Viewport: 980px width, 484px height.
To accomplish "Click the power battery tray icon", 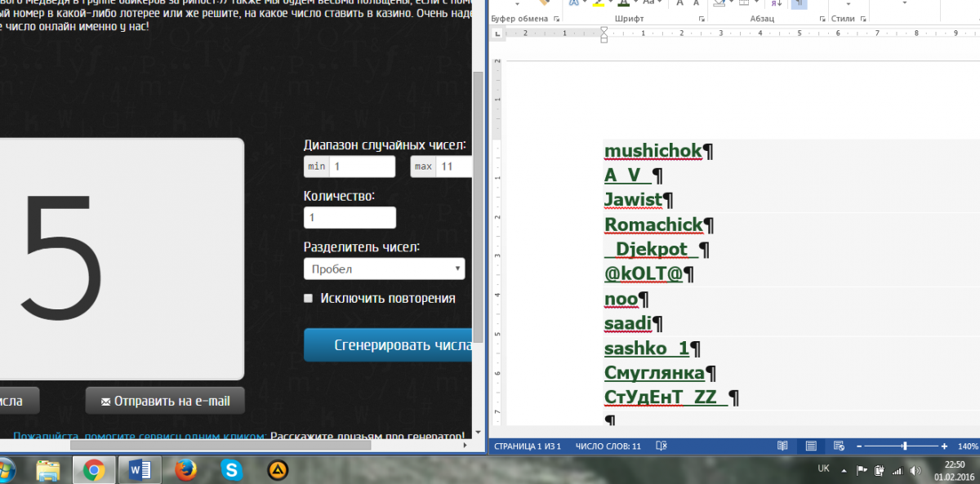I will [880, 470].
